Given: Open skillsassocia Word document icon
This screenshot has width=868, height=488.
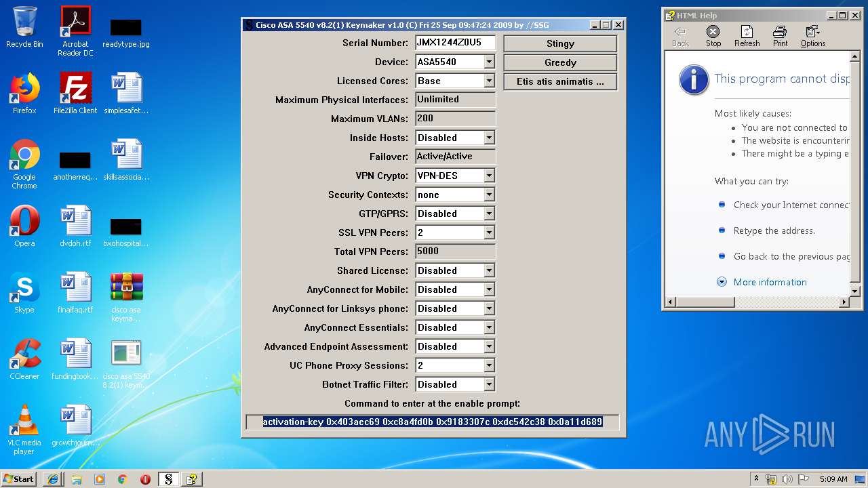Looking at the screenshot, I should tap(126, 159).
